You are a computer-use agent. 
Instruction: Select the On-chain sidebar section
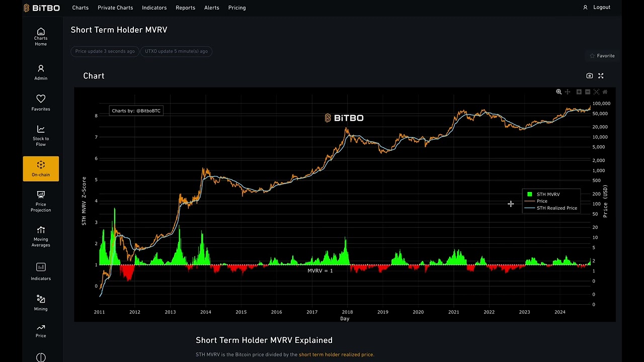pyautogui.click(x=41, y=168)
